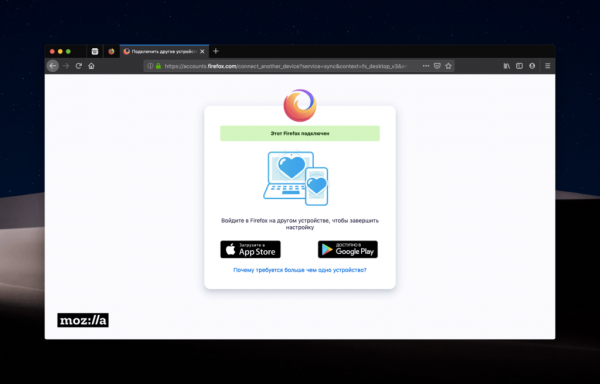Click the Firefox logo above the card
This screenshot has height=384, width=600.
pos(300,105)
